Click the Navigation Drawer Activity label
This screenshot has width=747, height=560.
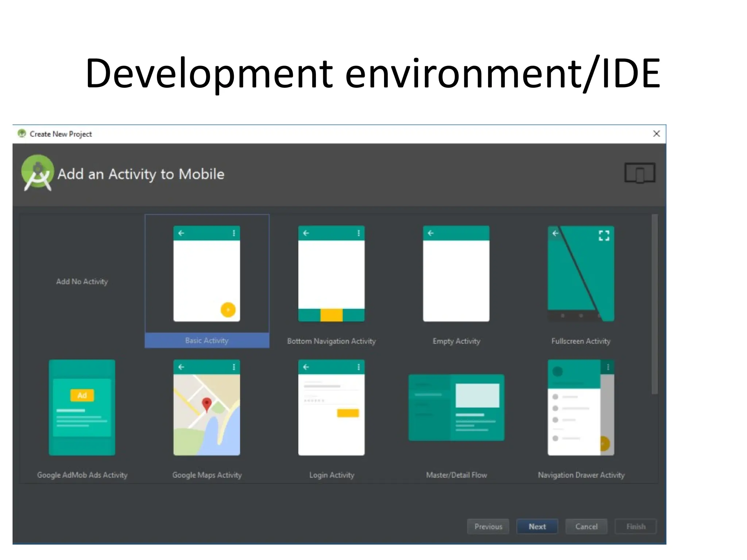pyautogui.click(x=581, y=475)
